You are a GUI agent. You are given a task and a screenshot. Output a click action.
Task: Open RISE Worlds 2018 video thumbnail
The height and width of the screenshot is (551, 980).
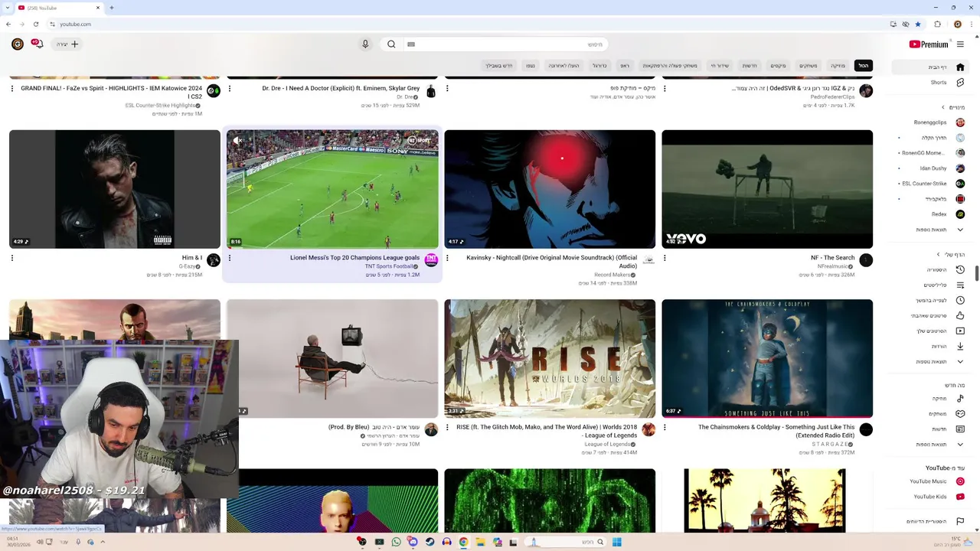pyautogui.click(x=550, y=359)
